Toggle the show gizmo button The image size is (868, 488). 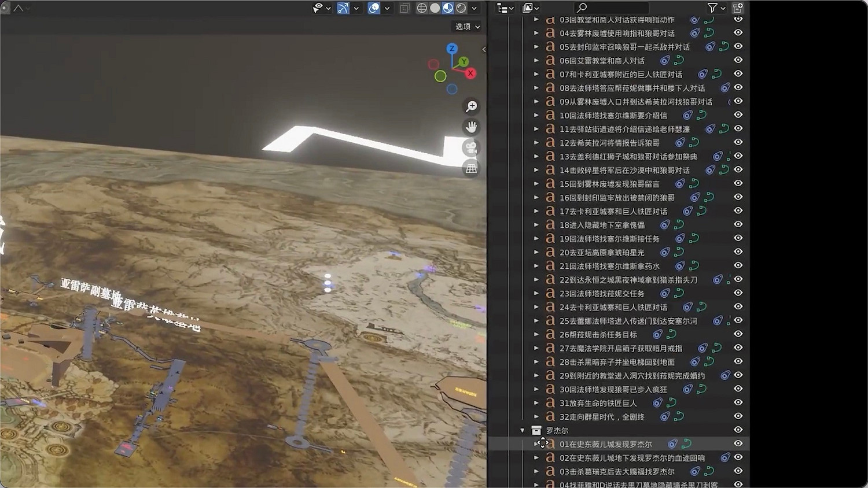[x=343, y=8]
